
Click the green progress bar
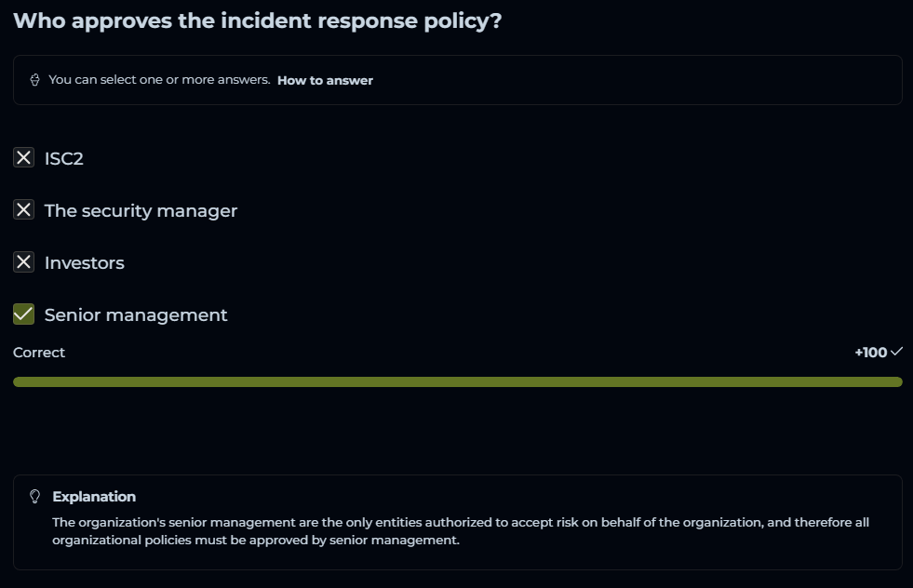(457, 381)
